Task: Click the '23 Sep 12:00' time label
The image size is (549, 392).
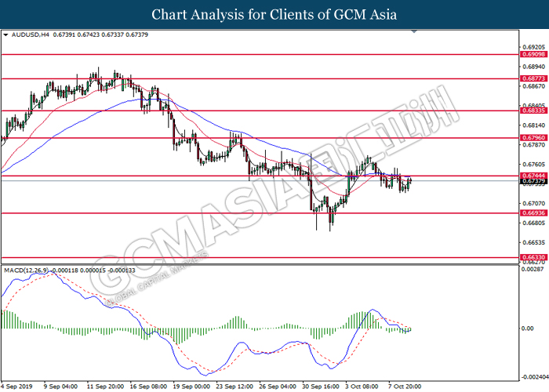Action: (x=235, y=387)
